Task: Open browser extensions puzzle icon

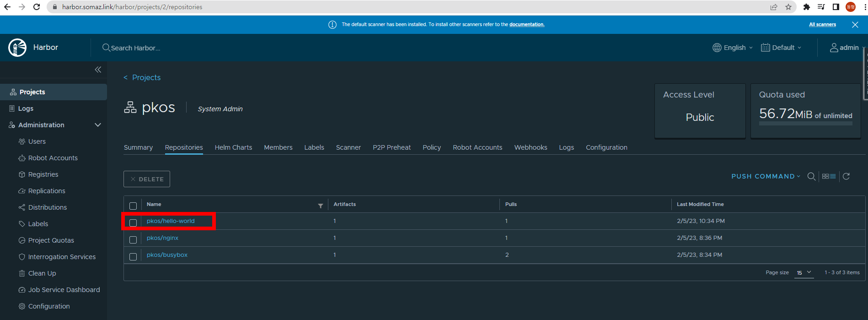Action: coord(807,7)
